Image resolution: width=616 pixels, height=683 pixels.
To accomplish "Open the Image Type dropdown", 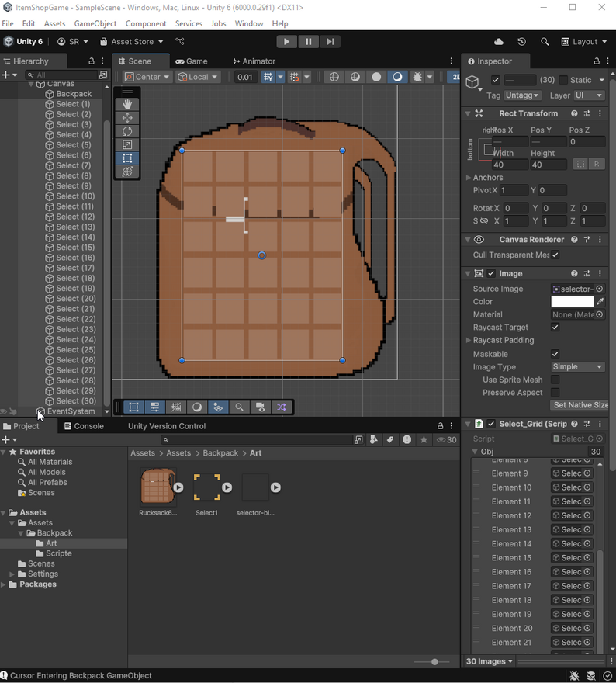I will (x=577, y=367).
